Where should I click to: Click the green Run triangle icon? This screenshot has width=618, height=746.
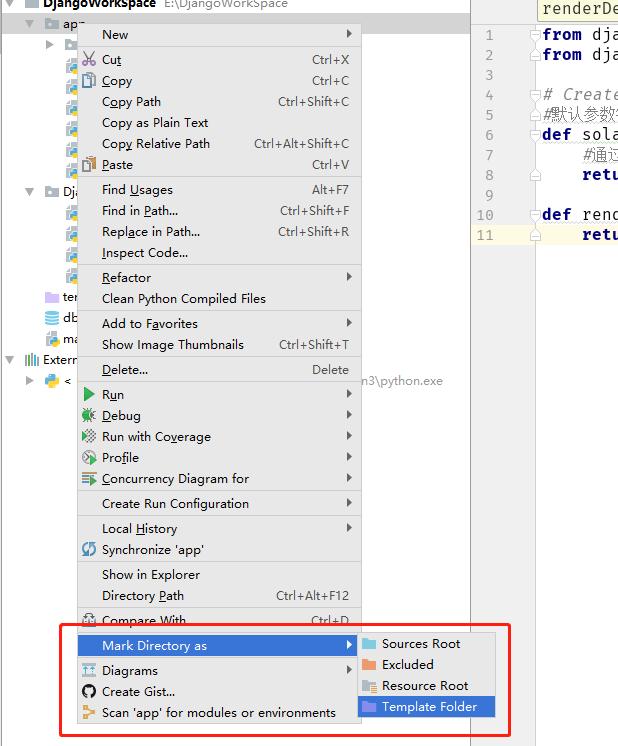pos(89,394)
